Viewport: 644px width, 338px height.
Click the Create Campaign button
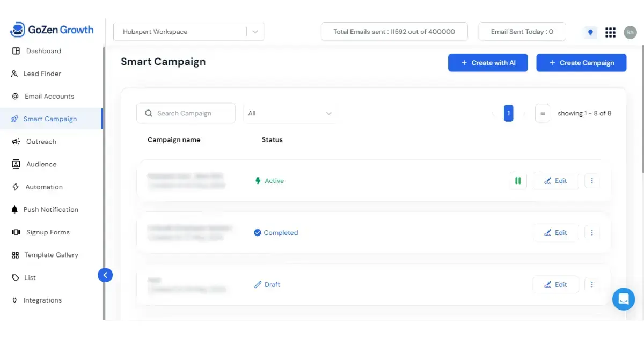(x=581, y=63)
